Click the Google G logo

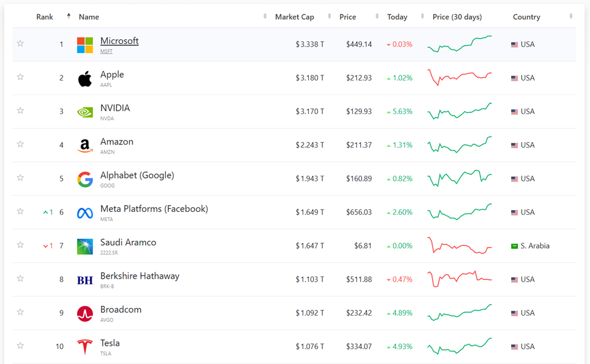click(85, 179)
